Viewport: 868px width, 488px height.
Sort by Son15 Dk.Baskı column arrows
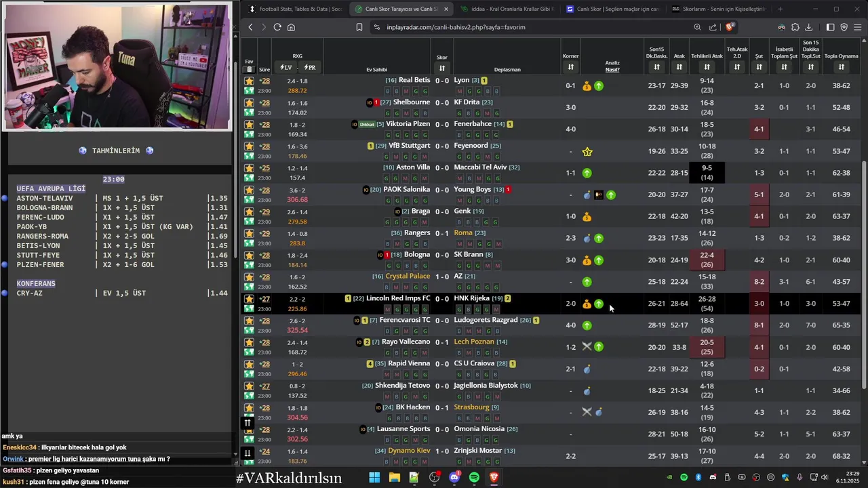click(656, 67)
